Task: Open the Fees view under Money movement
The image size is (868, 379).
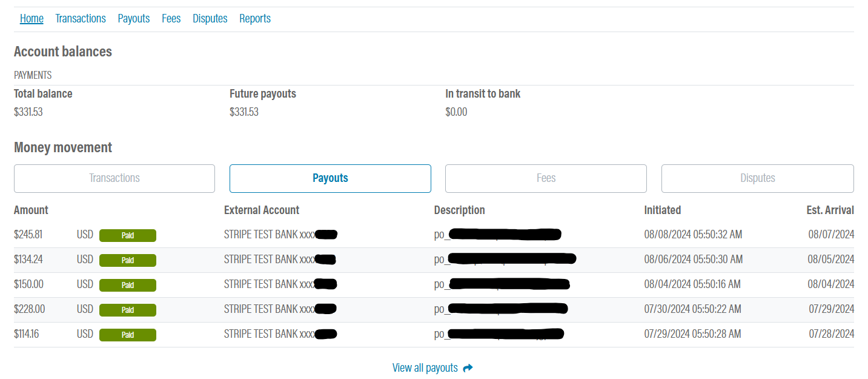Action: click(545, 178)
